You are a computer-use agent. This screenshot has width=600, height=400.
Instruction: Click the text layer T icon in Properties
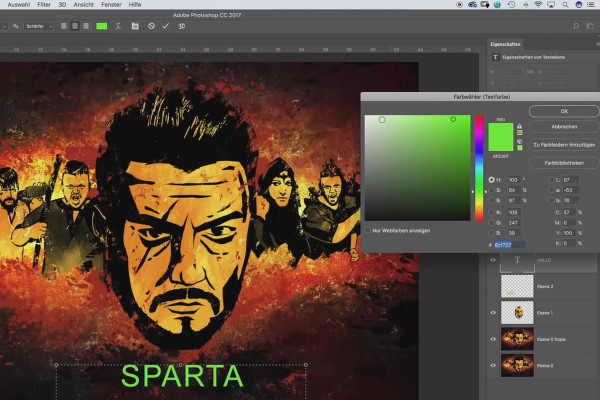(x=496, y=57)
